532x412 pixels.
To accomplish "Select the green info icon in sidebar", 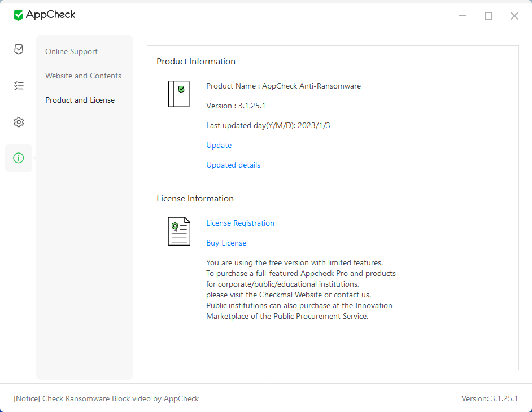I will [19, 157].
